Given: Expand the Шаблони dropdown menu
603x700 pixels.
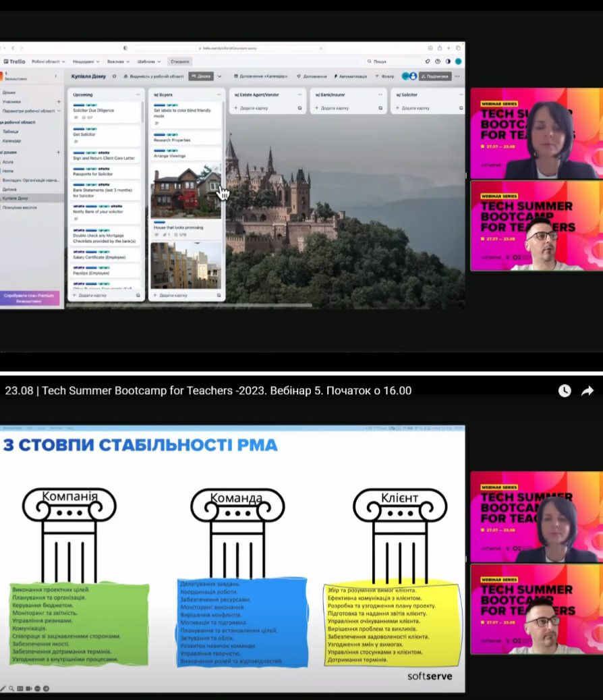Looking at the screenshot, I should click(x=149, y=61).
